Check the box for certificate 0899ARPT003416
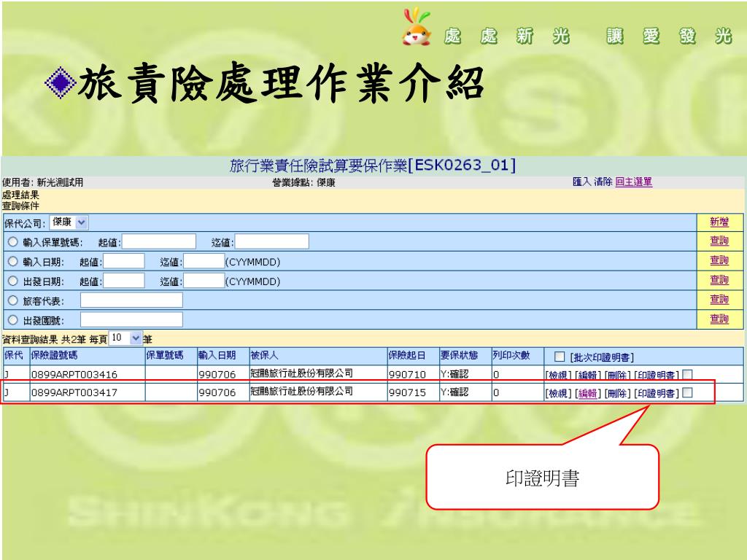747x560 pixels. click(x=687, y=375)
